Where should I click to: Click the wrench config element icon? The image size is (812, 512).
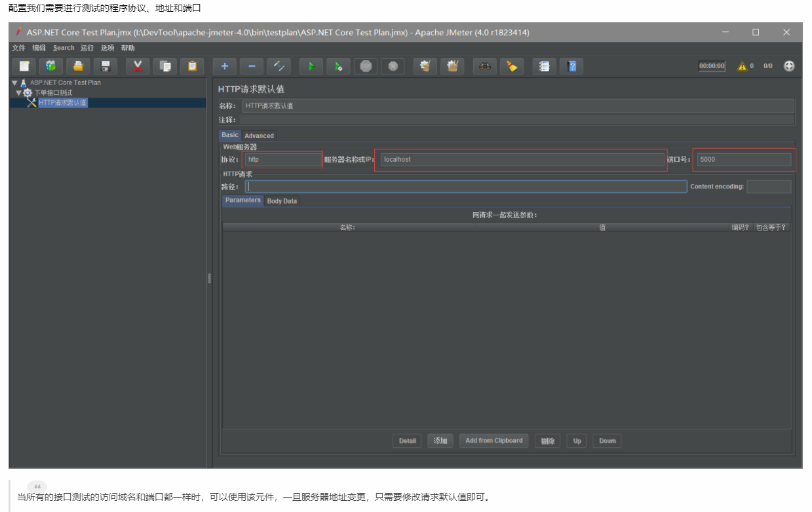click(31, 103)
